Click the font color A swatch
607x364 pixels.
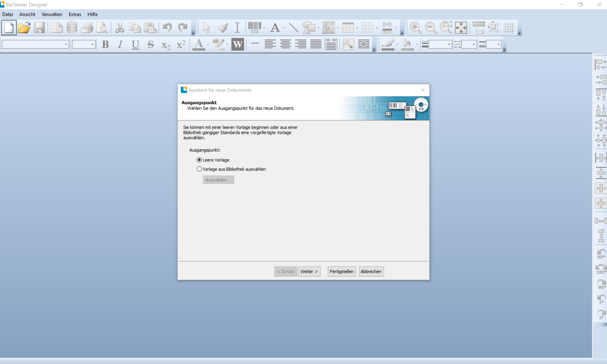click(199, 45)
